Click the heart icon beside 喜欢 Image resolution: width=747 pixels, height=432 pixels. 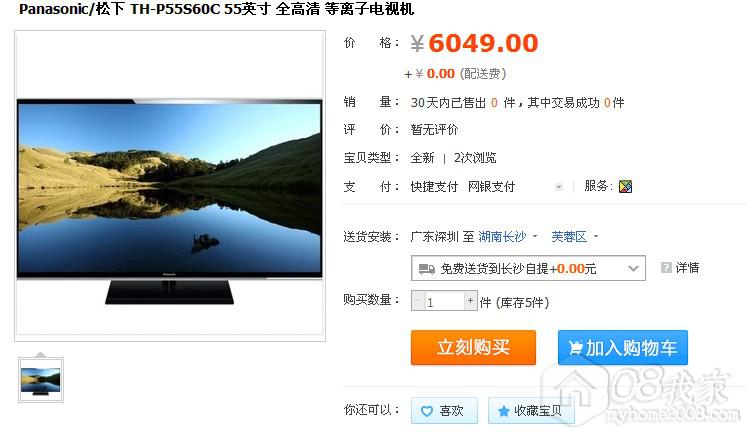click(x=427, y=411)
